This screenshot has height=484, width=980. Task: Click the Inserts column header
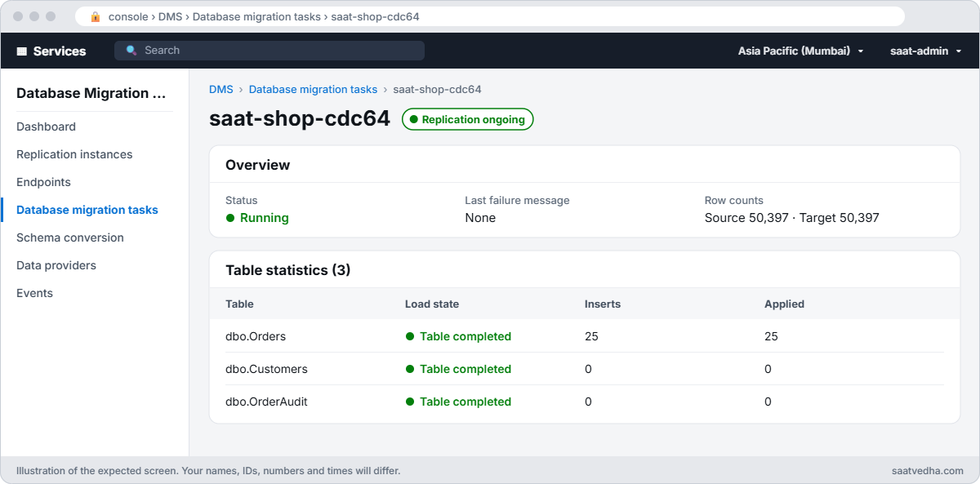(603, 304)
